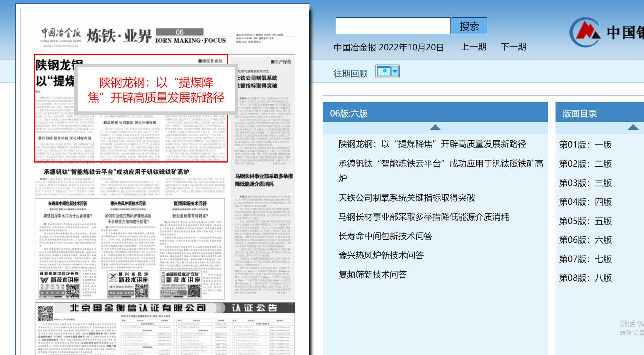Open article 陕钢龙钢：以"提煤降焦"开辟高质量发展新路径 in list
644x355 pixels.
[432, 144]
